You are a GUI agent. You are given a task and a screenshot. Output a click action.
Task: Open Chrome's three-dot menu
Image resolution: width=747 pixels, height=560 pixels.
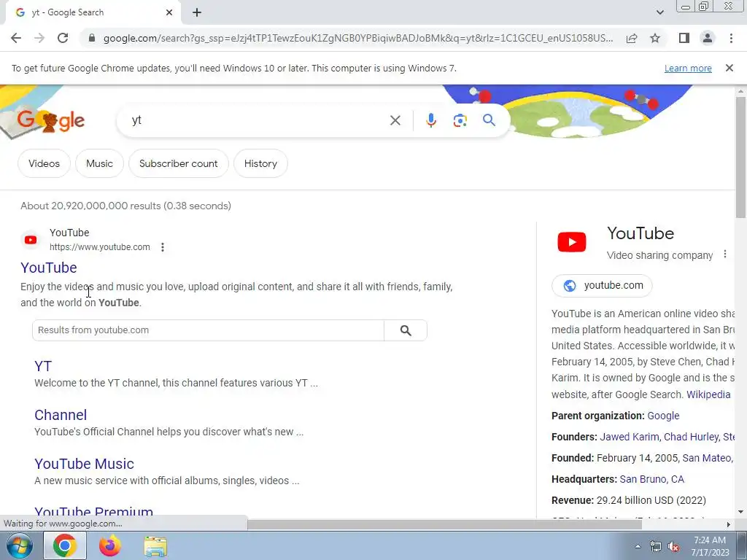coord(731,38)
